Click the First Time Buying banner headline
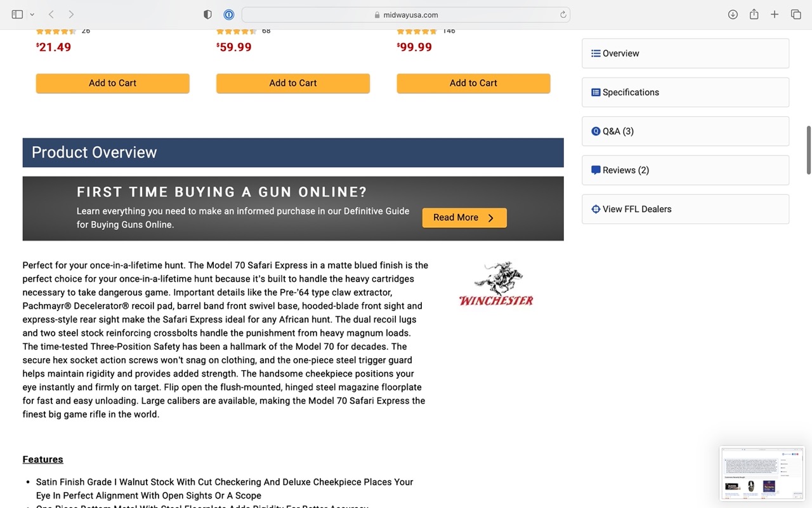Screen dimensions: 812x508 pyautogui.click(x=222, y=192)
